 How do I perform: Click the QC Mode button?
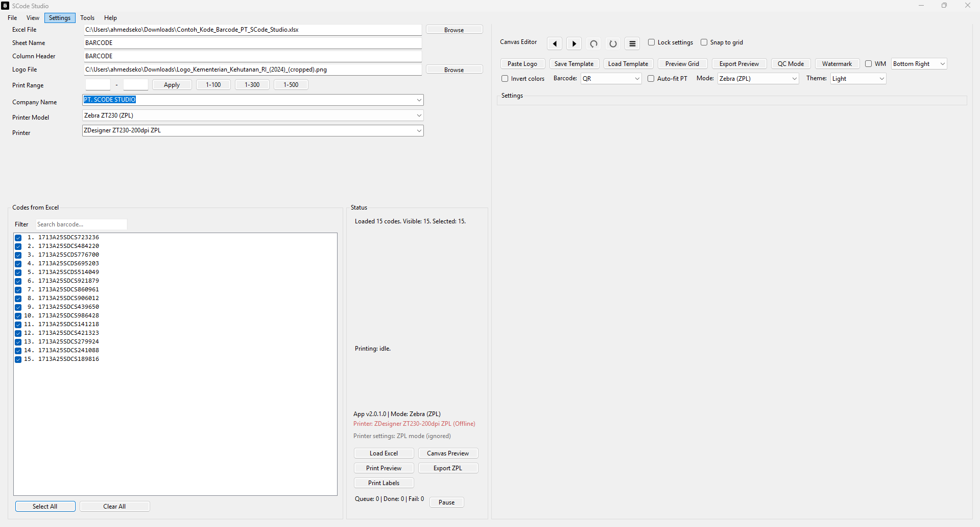pyautogui.click(x=791, y=64)
